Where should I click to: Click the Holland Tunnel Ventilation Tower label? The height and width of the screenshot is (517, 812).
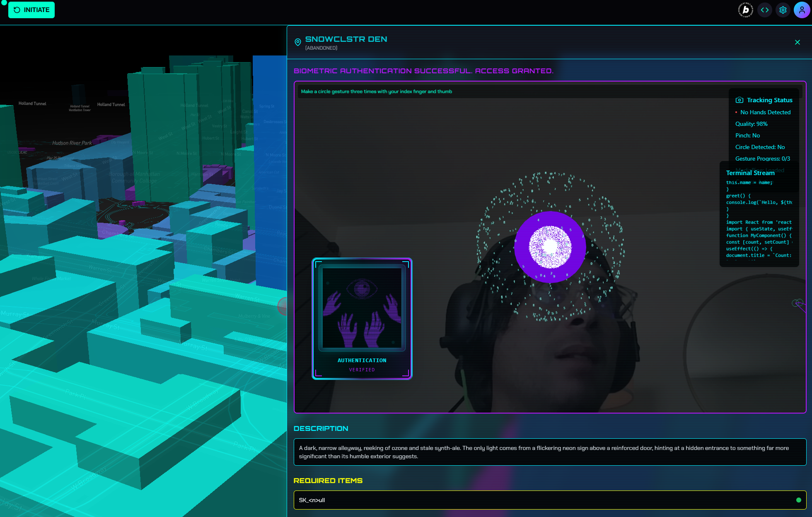(x=80, y=108)
